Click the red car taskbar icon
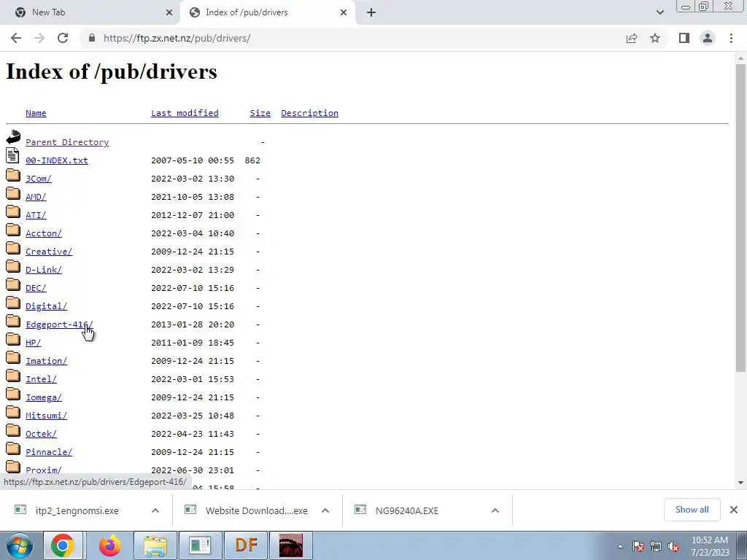This screenshot has height=560, width=747. [x=291, y=545]
